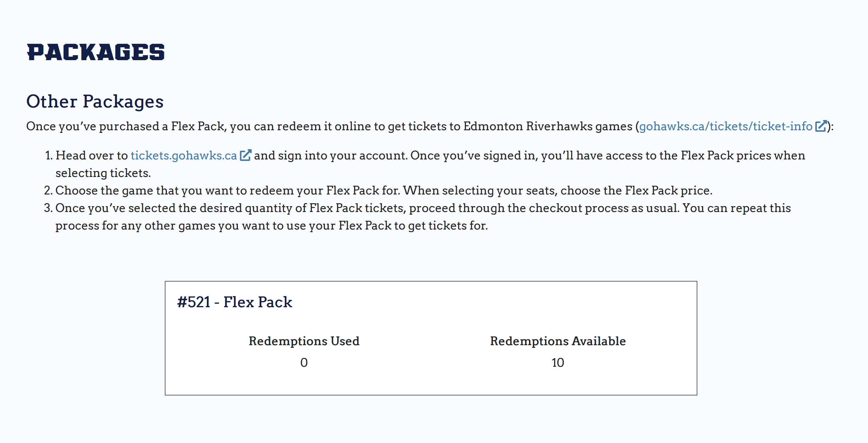Click list number 2 marker
868x443 pixels.
[x=48, y=191]
